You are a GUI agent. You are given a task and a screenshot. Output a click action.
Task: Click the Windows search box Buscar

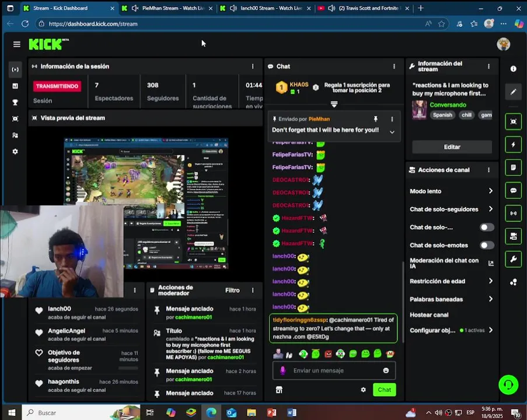tap(81, 412)
